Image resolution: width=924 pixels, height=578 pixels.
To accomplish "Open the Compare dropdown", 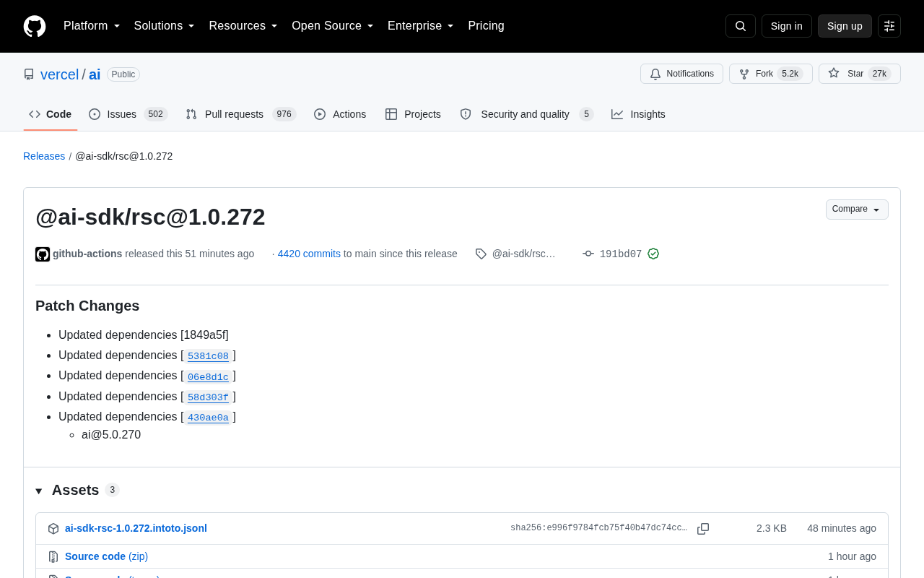I will (x=857, y=210).
